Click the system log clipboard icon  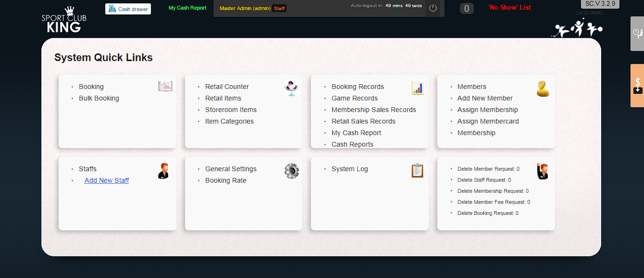(417, 170)
